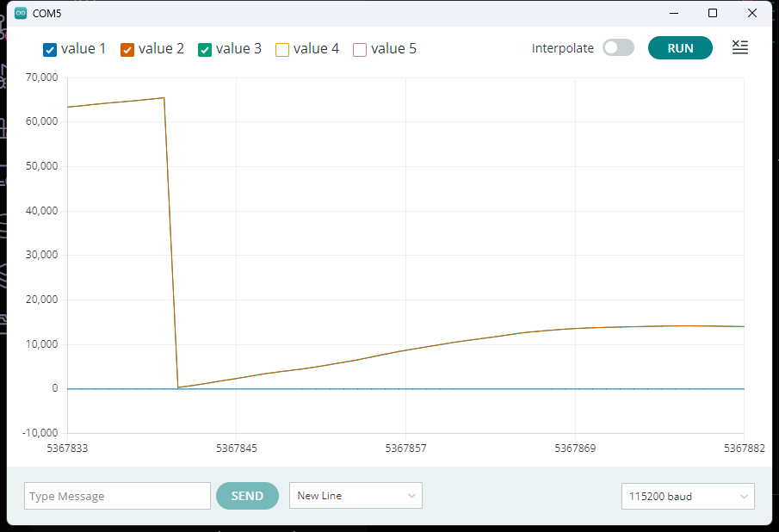Image resolution: width=779 pixels, height=532 pixels.
Task: Maximize the COM5 plotter window
Action: 713,13
